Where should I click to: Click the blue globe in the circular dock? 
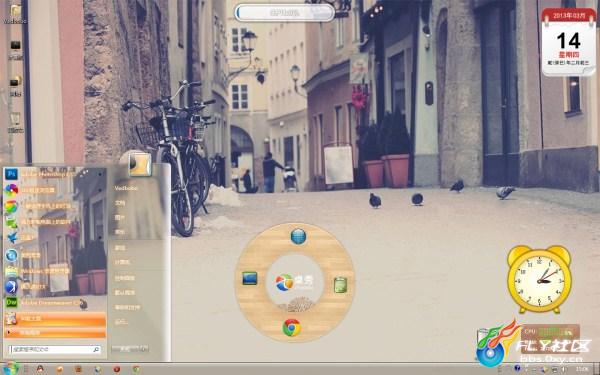point(298,236)
